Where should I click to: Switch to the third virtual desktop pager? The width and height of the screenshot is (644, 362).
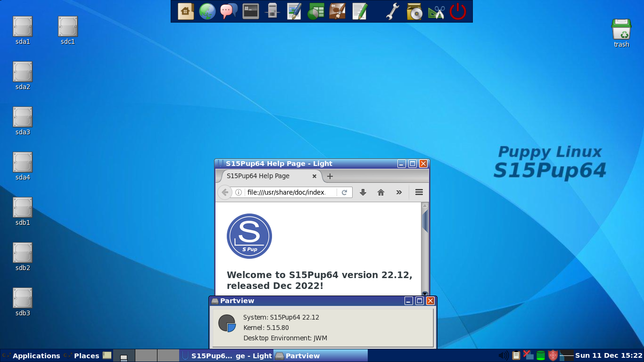[x=168, y=356]
